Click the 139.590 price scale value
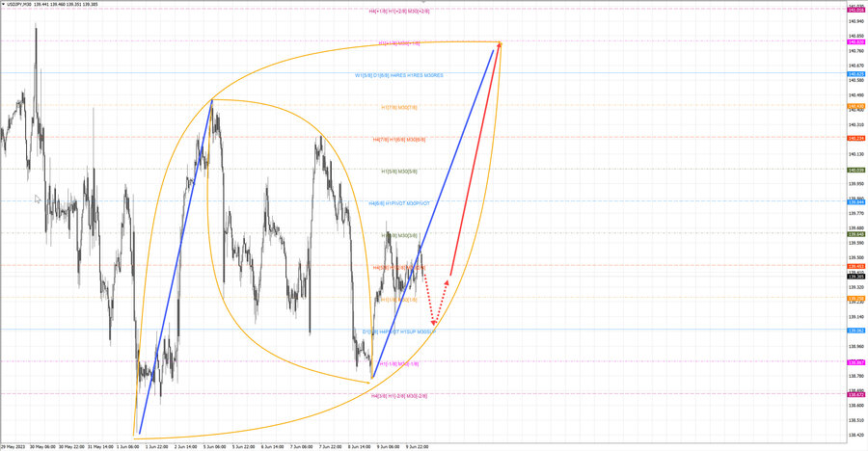Viewport: 868px width, 451px height. coord(855,243)
